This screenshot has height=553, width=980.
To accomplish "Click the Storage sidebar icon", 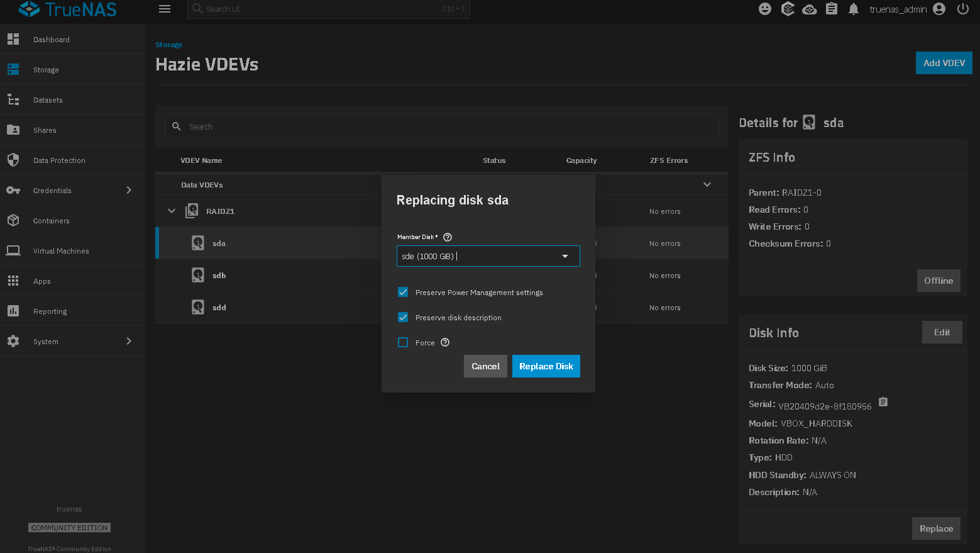I will [13, 69].
